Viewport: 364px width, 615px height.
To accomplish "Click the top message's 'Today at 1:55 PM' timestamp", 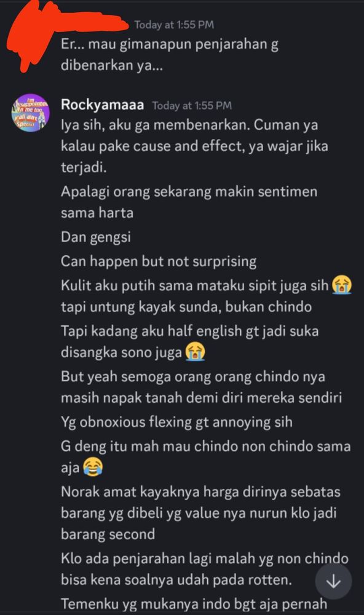I will point(174,25).
